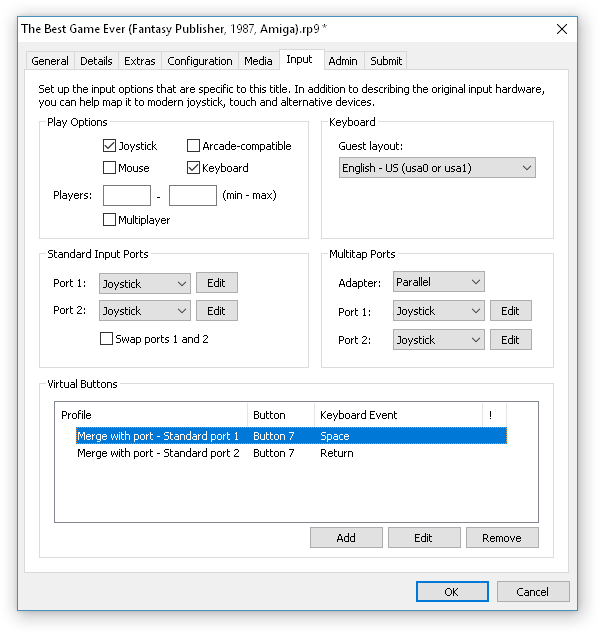This screenshot has height=633, width=599.
Task: Check Swap ports 1 and 2
Action: (x=106, y=339)
